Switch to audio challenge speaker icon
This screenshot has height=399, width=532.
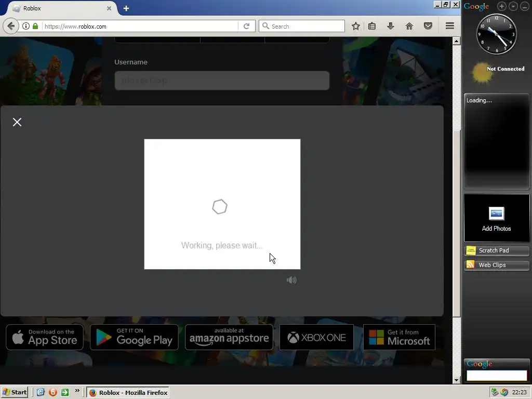click(291, 280)
